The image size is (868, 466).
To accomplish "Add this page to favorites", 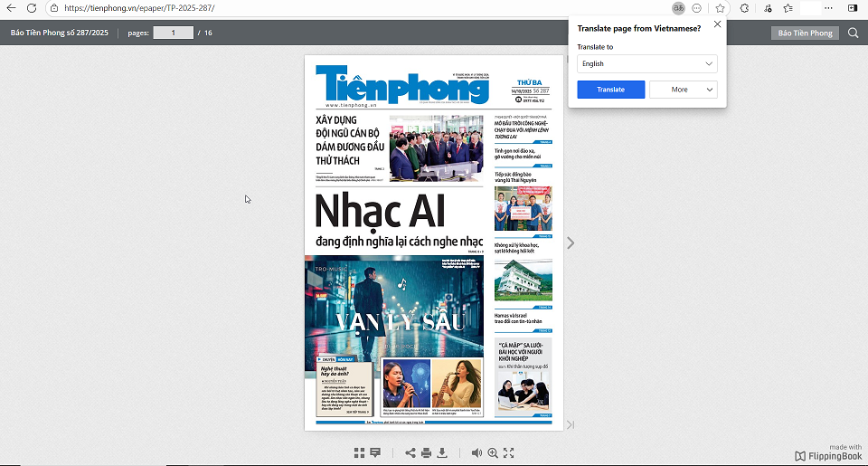I will (720, 8).
